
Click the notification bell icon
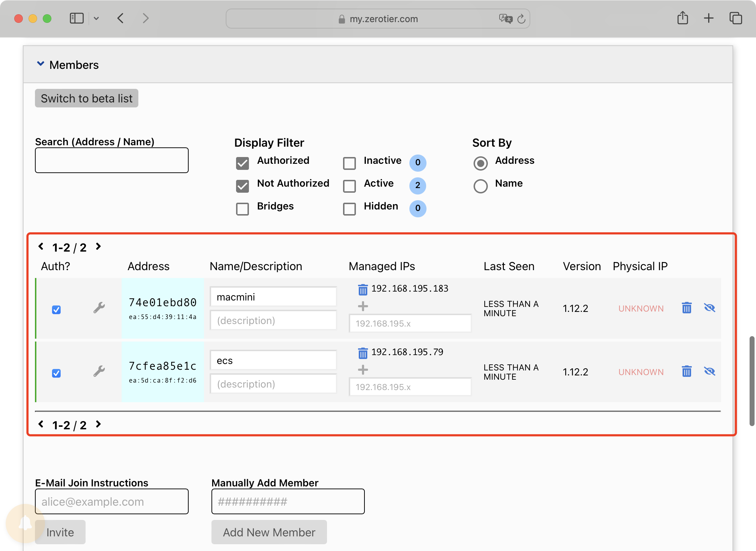point(25,523)
